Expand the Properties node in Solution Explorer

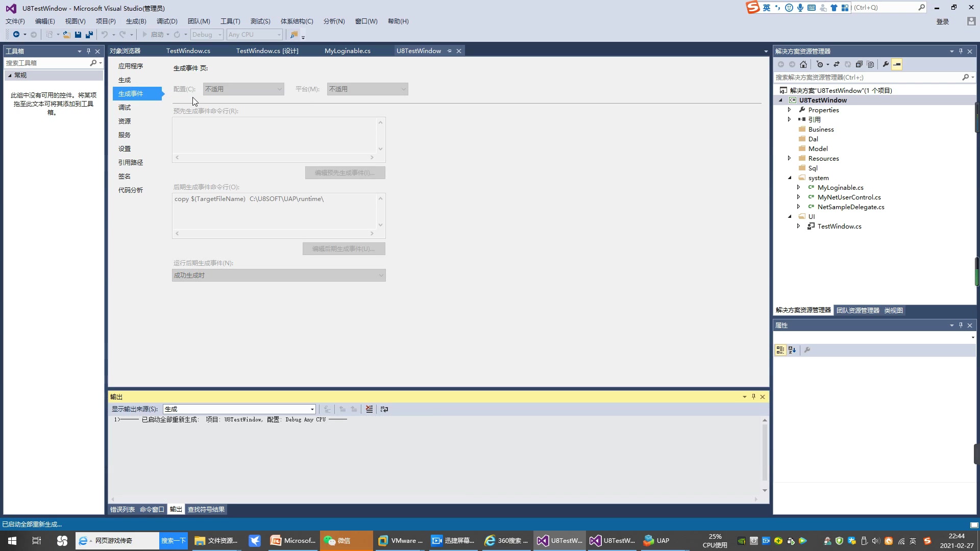click(x=789, y=110)
